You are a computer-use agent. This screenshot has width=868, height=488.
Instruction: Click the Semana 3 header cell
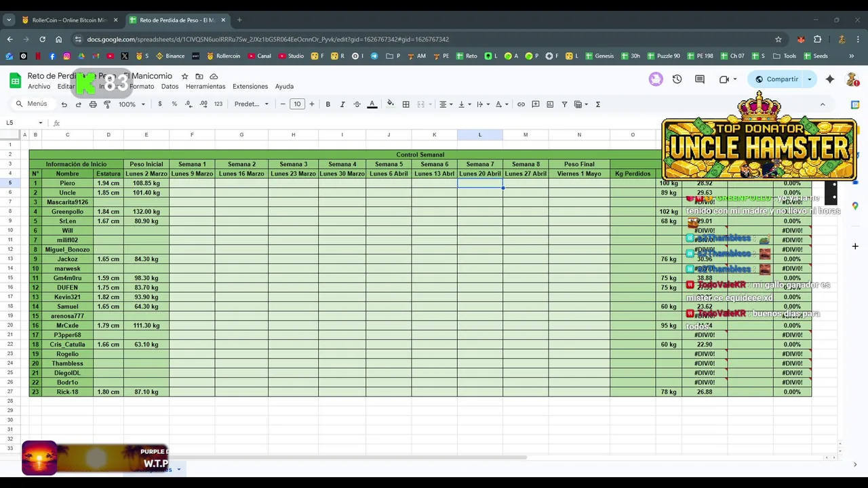pos(293,164)
